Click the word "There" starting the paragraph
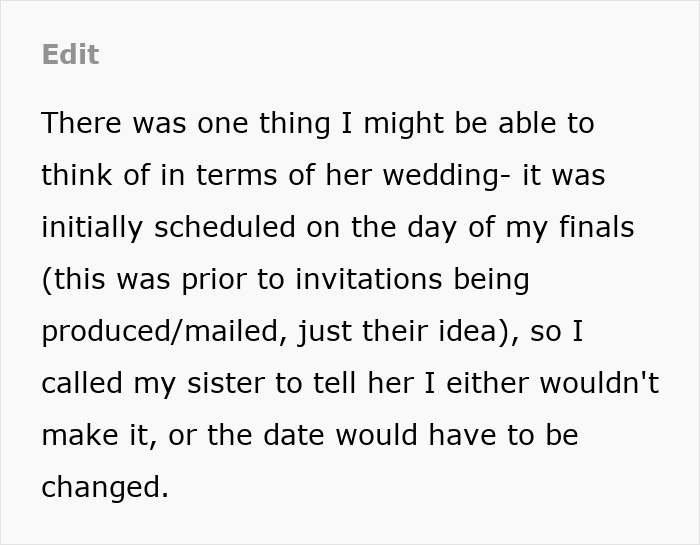Screen dimensions: 700x545 (x=81, y=123)
